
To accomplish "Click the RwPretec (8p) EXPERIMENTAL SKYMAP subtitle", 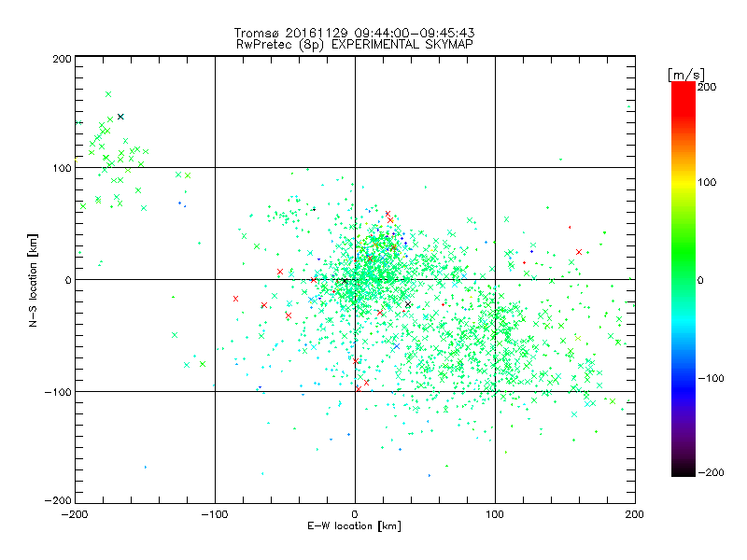I will tap(355, 45).
